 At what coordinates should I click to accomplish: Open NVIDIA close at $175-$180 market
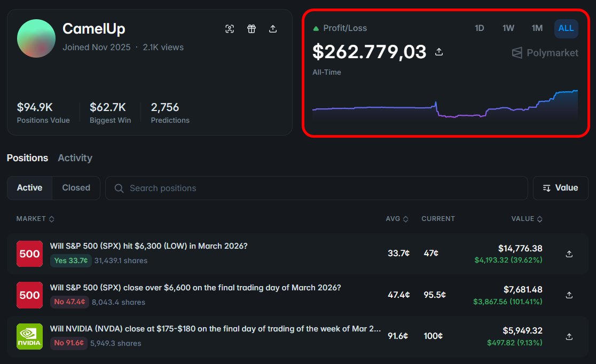pyautogui.click(x=215, y=329)
